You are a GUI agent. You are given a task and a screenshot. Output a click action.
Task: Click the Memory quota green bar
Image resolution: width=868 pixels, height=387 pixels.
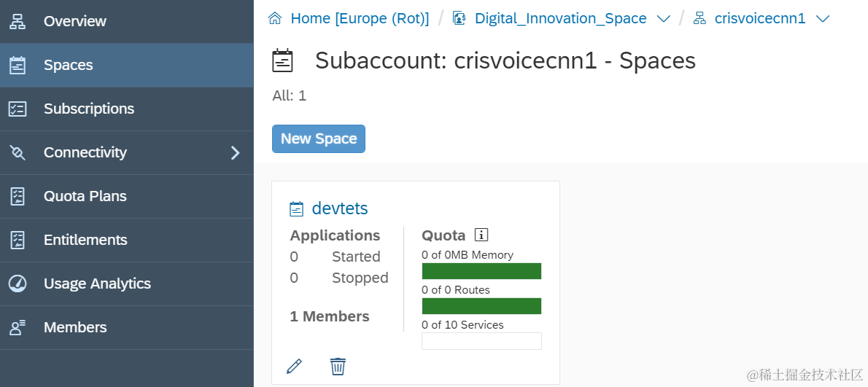coord(481,271)
